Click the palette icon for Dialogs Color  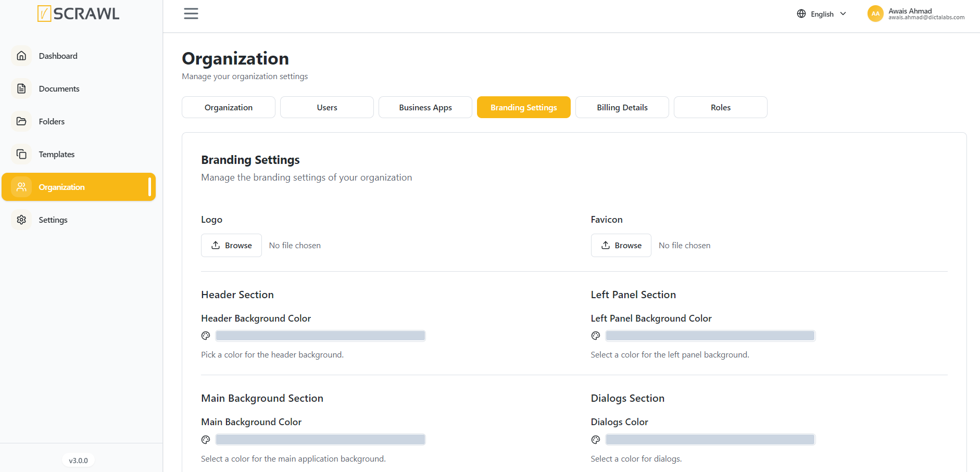click(x=596, y=440)
